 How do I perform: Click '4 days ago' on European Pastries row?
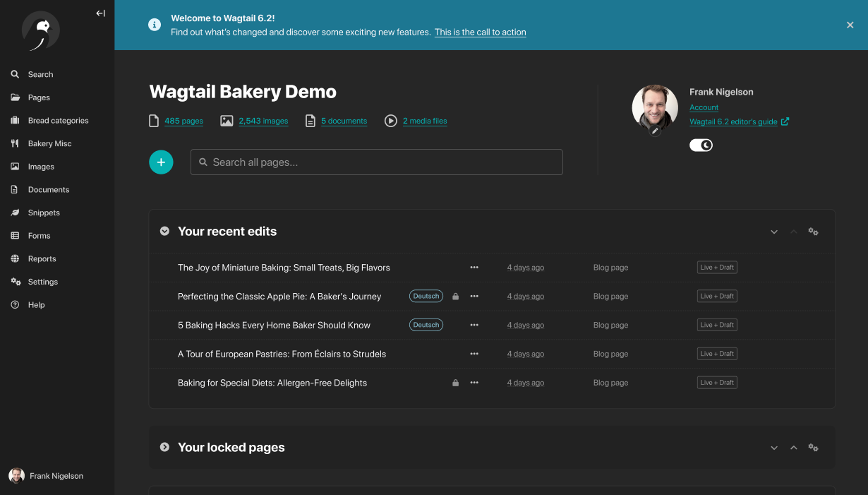click(526, 354)
